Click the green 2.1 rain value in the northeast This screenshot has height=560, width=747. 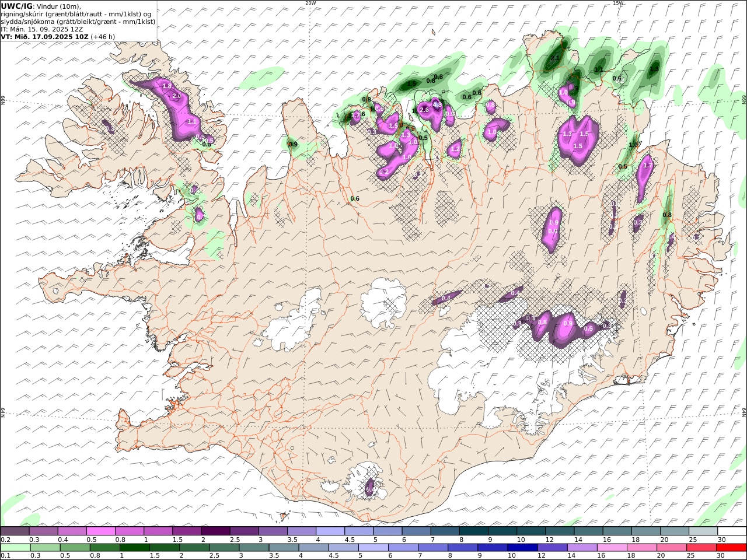[x=554, y=58]
